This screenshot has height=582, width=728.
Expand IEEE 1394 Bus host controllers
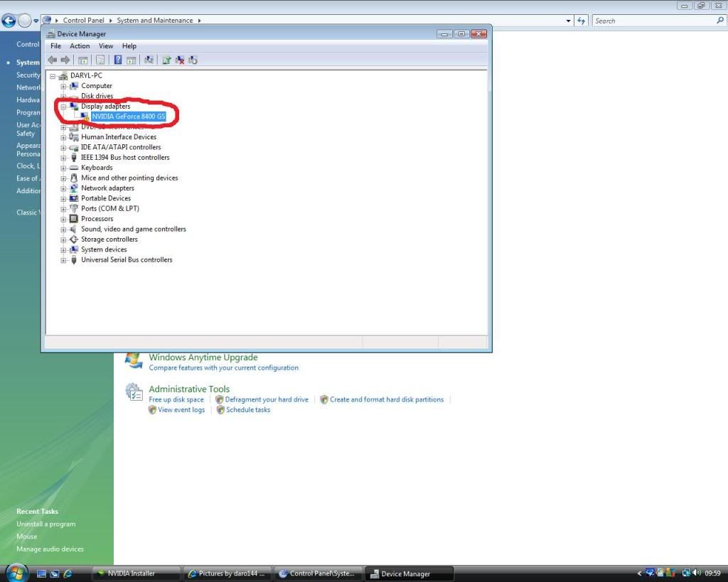pos(63,157)
